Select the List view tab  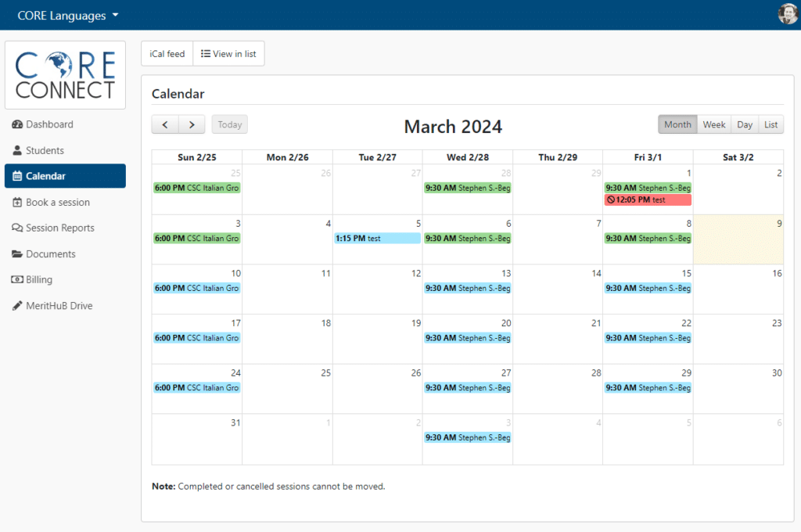pos(770,124)
